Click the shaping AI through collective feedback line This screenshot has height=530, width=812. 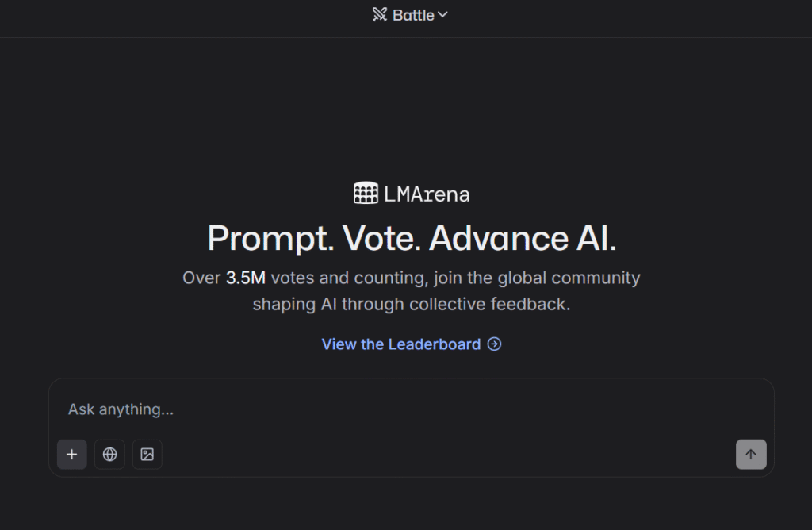pos(412,304)
